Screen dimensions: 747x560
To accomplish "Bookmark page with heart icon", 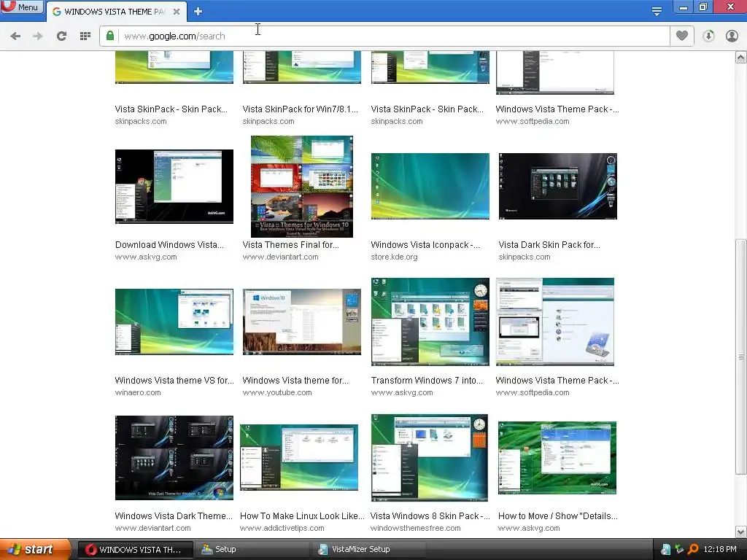I will tap(682, 36).
